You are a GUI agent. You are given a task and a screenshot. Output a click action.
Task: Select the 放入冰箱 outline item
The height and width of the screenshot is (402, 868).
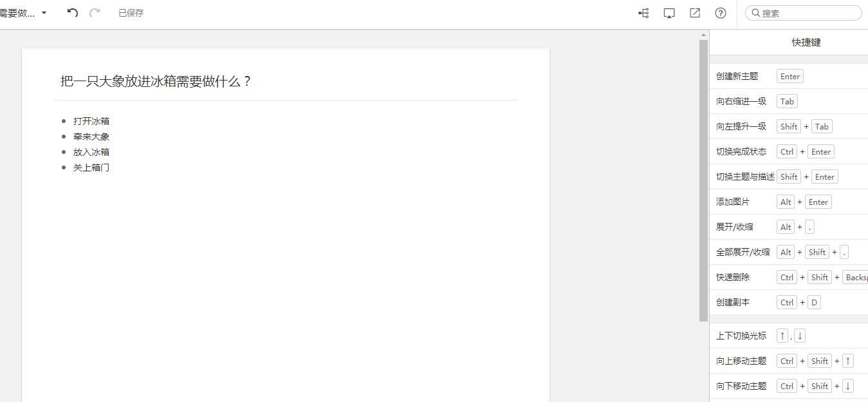[x=91, y=152]
